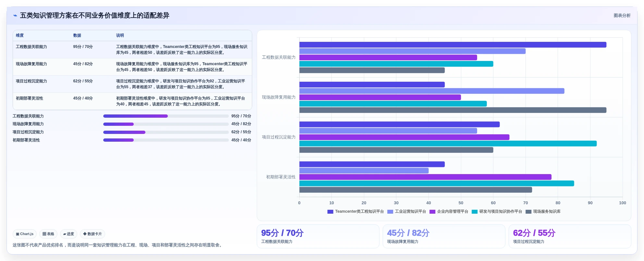Screen dimensions: 644x261
Task: Open the 62分 / 55分 data card
Action: click(570, 236)
